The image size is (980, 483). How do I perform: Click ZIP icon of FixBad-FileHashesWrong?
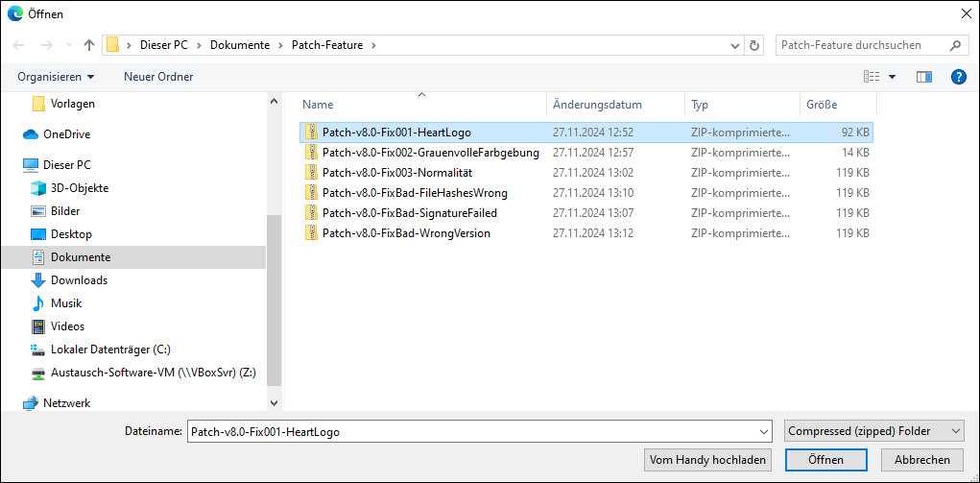pyautogui.click(x=311, y=193)
